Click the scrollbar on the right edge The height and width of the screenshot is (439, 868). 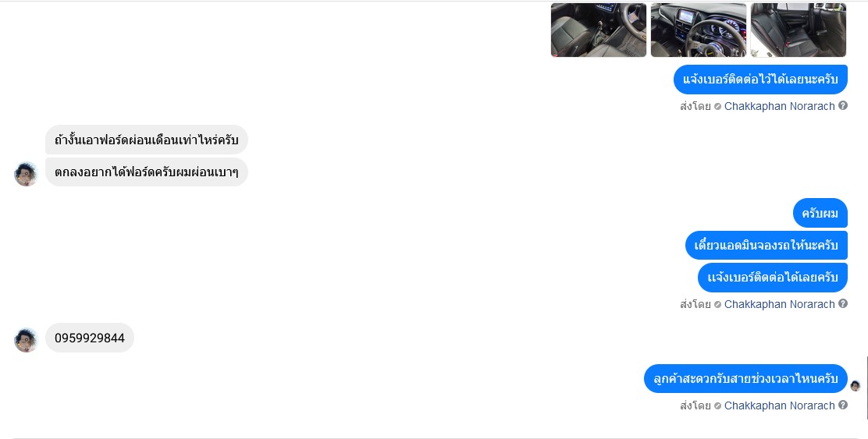(866, 387)
